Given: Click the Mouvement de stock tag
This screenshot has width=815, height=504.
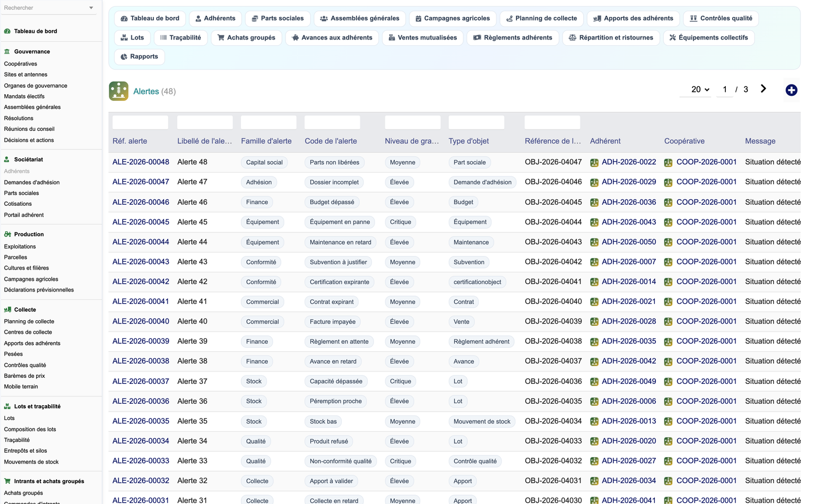Looking at the screenshot, I should click(482, 422).
